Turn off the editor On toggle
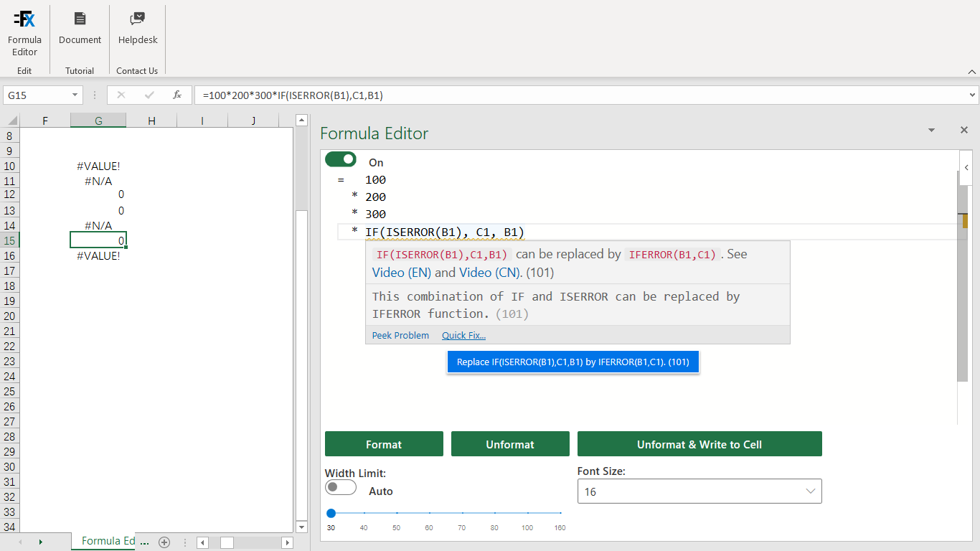 pyautogui.click(x=341, y=159)
